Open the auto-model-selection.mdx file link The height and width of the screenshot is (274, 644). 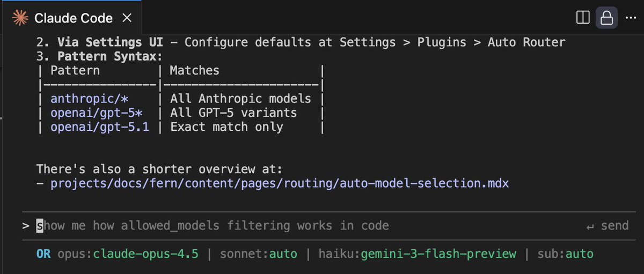280,183
